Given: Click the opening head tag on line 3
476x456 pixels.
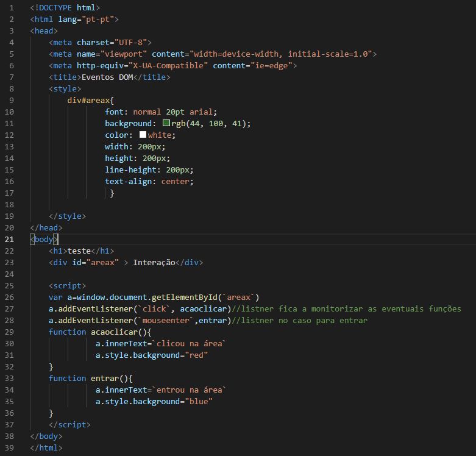Looking at the screenshot, I should coord(44,30).
